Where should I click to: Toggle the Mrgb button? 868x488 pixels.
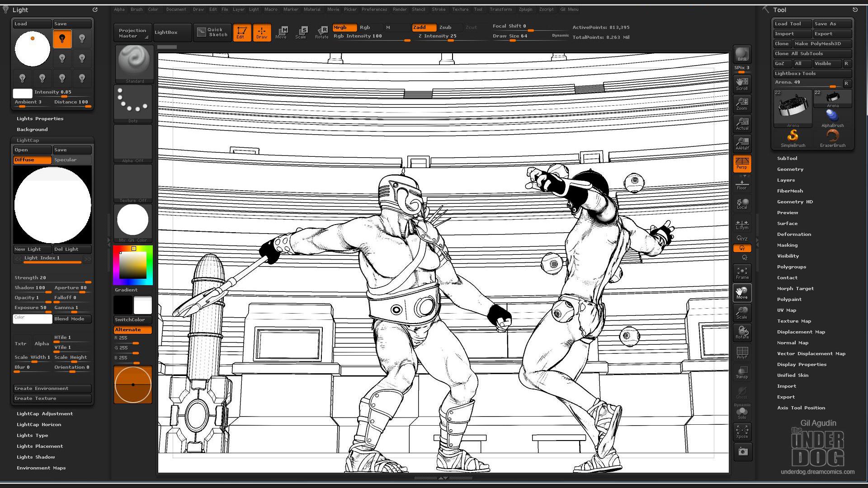pos(344,28)
